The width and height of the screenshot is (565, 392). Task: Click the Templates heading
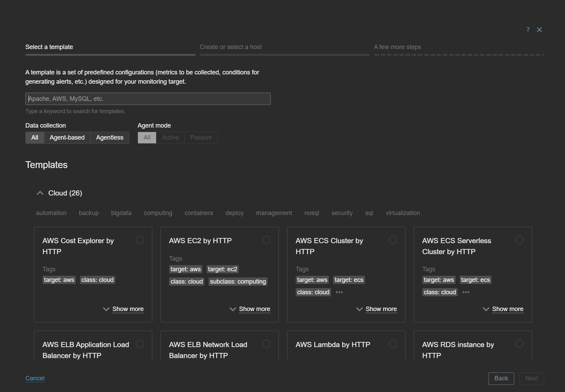(x=46, y=165)
